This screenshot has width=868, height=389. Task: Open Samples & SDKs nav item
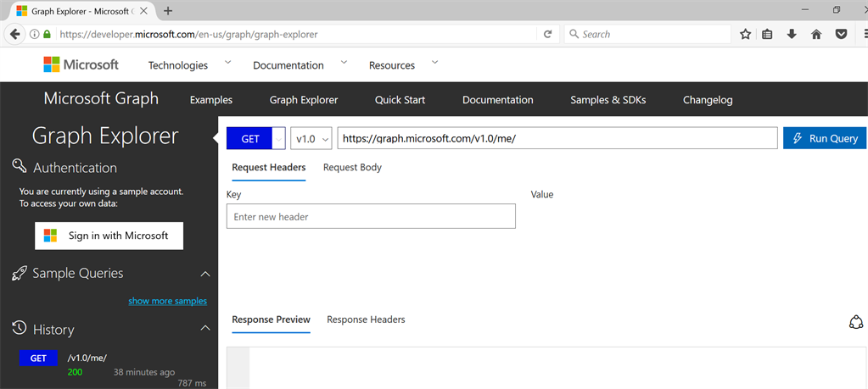pos(608,100)
